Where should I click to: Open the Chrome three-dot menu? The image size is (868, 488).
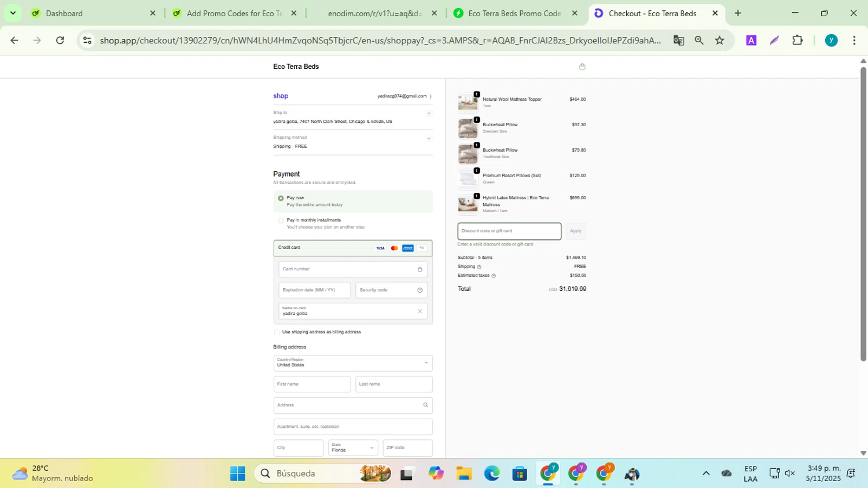(x=854, y=40)
